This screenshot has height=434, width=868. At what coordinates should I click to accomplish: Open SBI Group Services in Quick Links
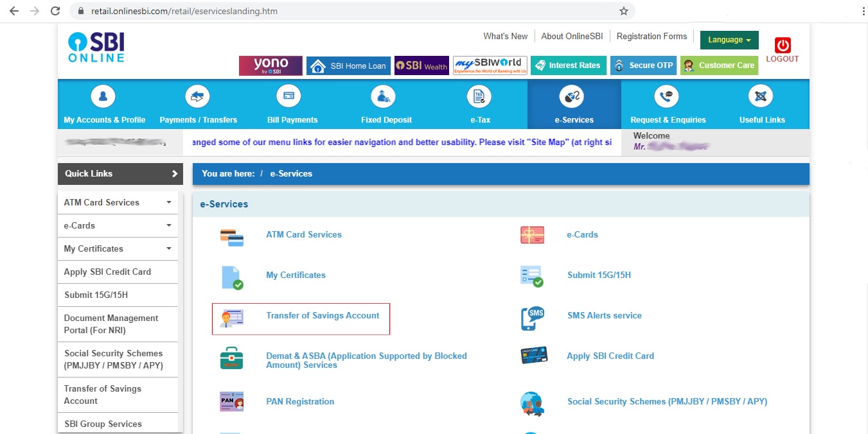103,424
